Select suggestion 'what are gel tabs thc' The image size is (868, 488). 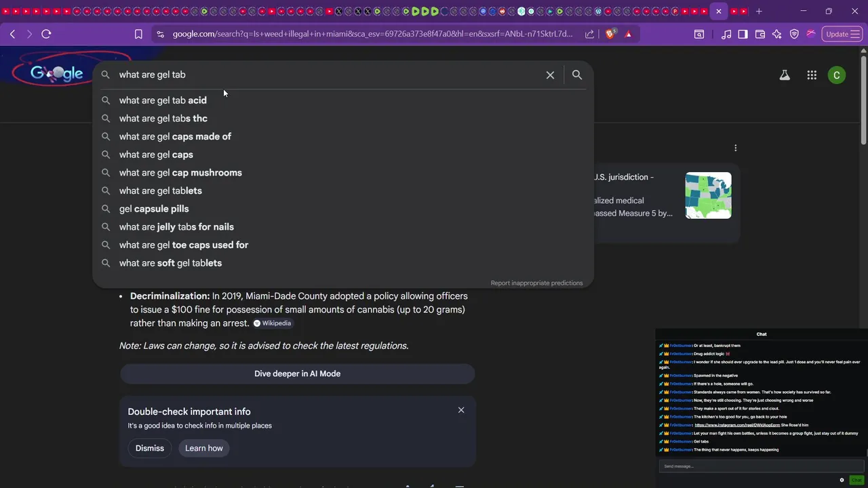coord(343,119)
